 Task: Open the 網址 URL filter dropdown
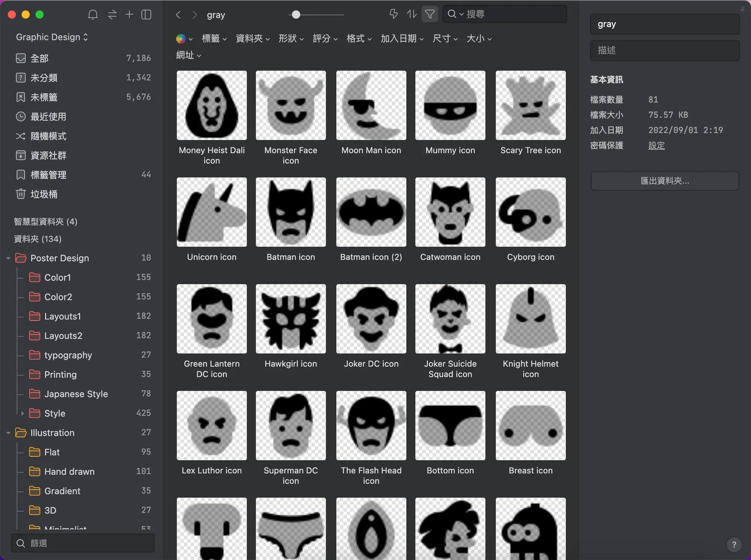(189, 55)
